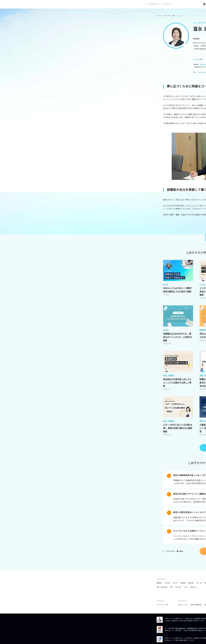
Task: Open the fc-styling link in the profile
Action: pyautogui.click(x=196, y=59)
